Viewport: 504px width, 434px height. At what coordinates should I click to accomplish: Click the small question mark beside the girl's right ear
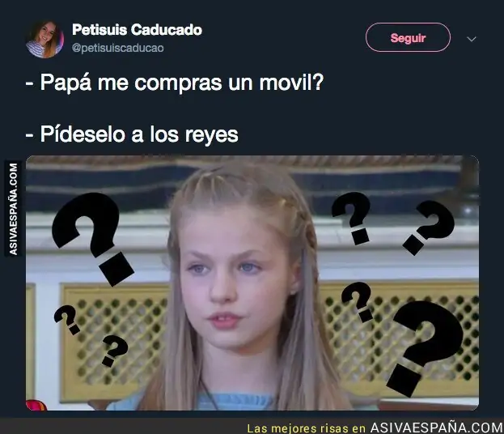pos(357,301)
